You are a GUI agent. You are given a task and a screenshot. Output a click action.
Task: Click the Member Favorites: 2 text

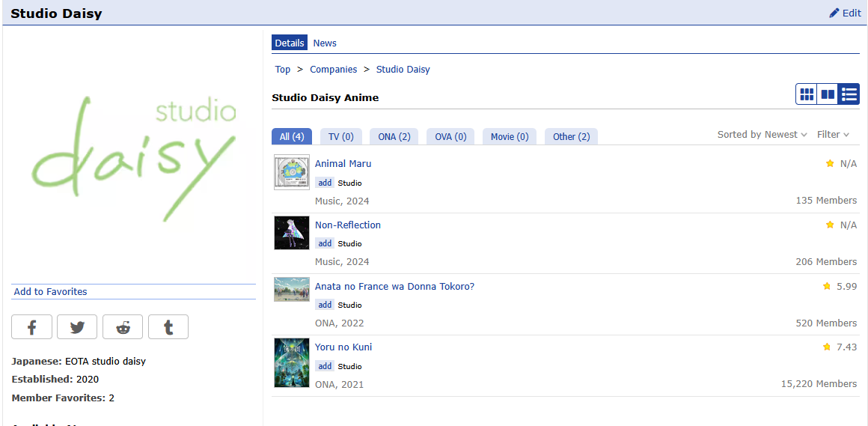point(63,398)
